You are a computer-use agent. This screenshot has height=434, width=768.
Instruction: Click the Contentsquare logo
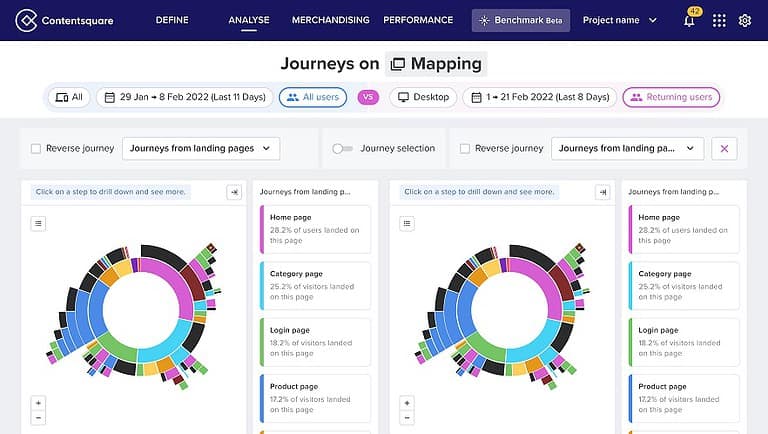(64, 20)
